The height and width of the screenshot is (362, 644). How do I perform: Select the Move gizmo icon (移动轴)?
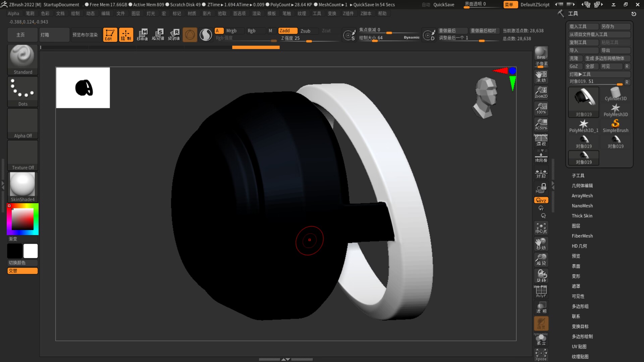pyautogui.click(x=142, y=35)
